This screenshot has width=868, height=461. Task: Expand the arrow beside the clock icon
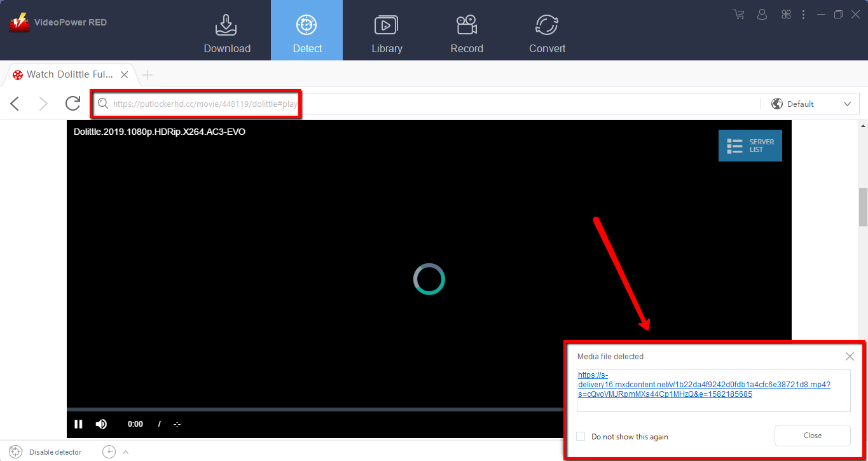coord(126,452)
